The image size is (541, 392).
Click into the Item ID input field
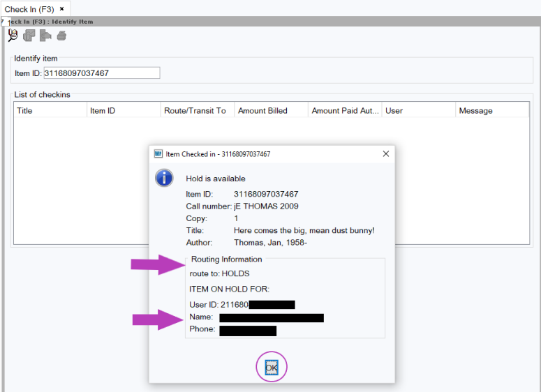pyautogui.click(x=101, y=73)
